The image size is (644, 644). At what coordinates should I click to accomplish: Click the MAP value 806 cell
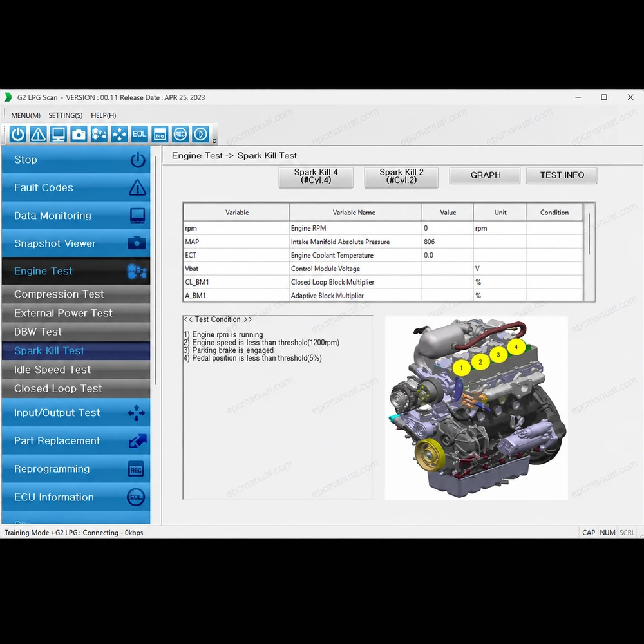(448, 242)
